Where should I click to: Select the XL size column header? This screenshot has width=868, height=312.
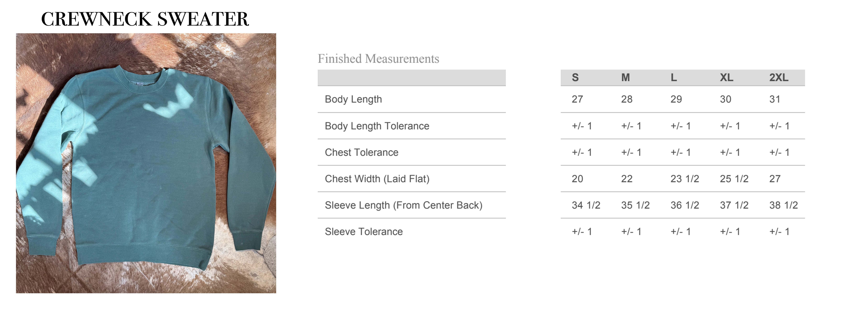pyautogui.click(x=726, y=78)
